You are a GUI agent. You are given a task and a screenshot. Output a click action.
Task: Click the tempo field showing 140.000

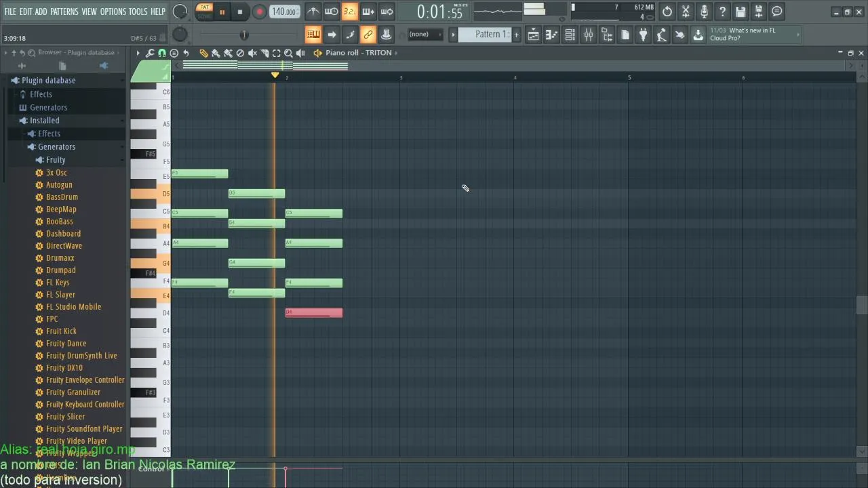click(x=284, y=12)
